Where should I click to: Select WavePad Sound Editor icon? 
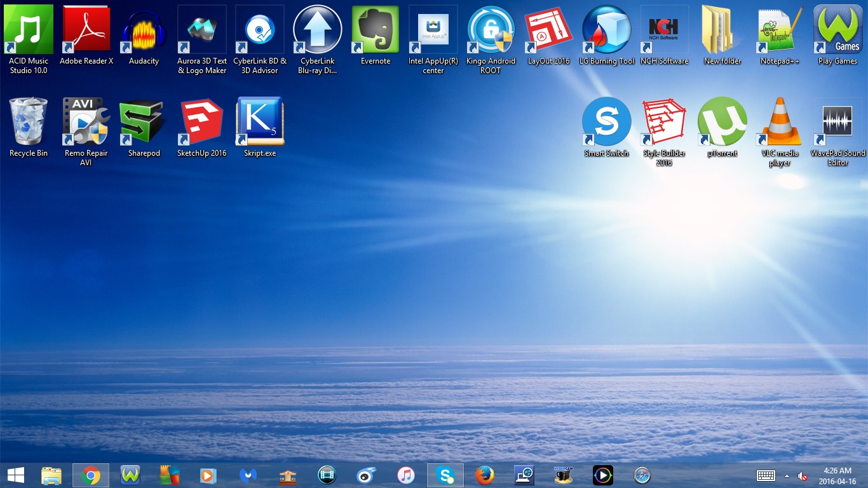[838, 132]
